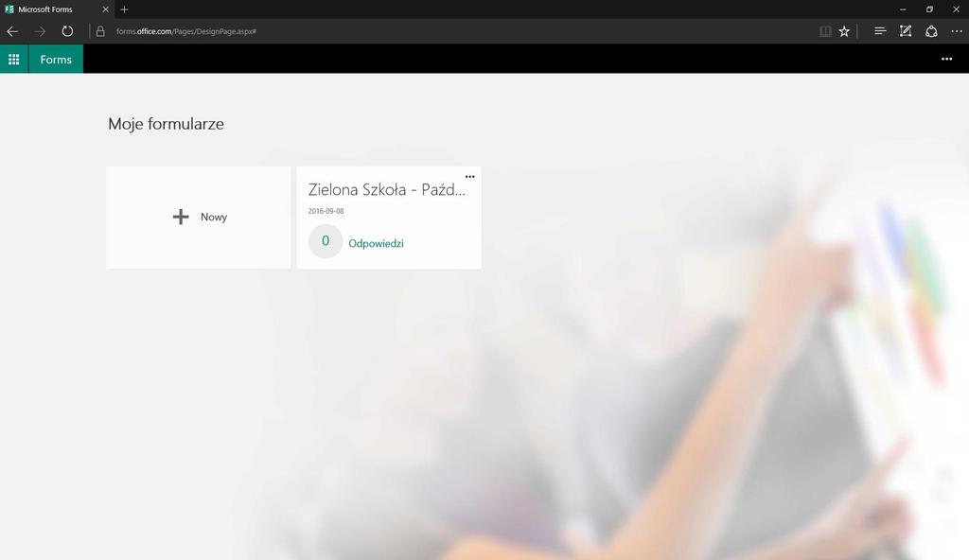This screenshot has height=560, width=969.
Task: Go back in the browser
Action: tap(12, 31)
